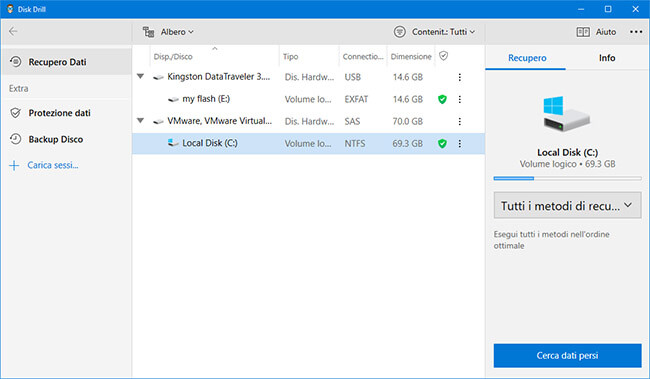Screen dimensions: 650x379
Task: Click the my flash (E:) volume icon
Action: [173, 100]
